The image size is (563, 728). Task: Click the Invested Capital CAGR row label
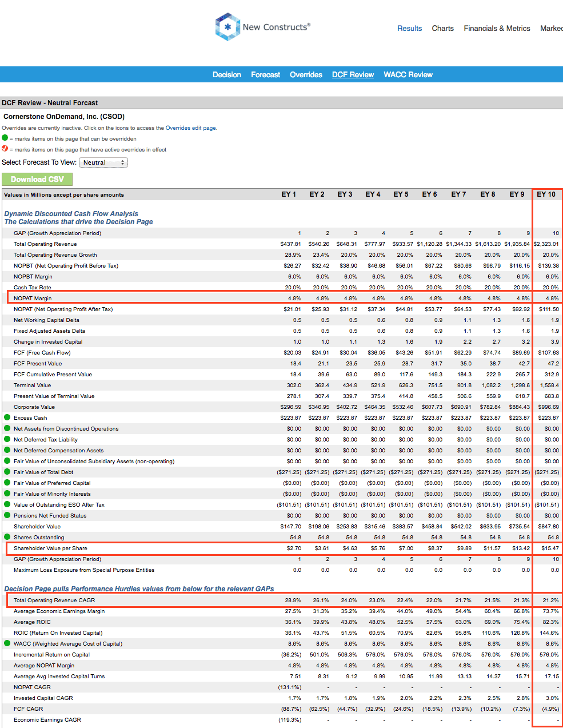[x=43, y=698]
